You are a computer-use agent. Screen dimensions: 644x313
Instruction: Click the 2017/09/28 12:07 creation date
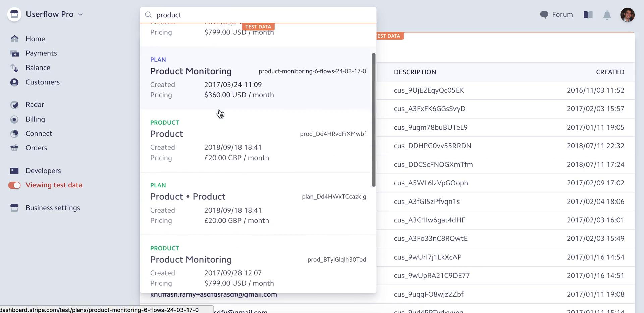233,273
